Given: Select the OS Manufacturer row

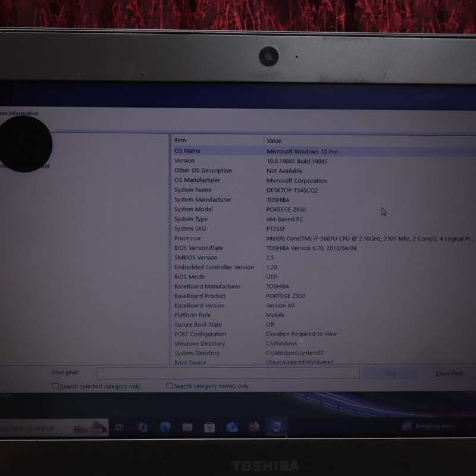Looking at the screenshot, I should click(x=324, y=180).
